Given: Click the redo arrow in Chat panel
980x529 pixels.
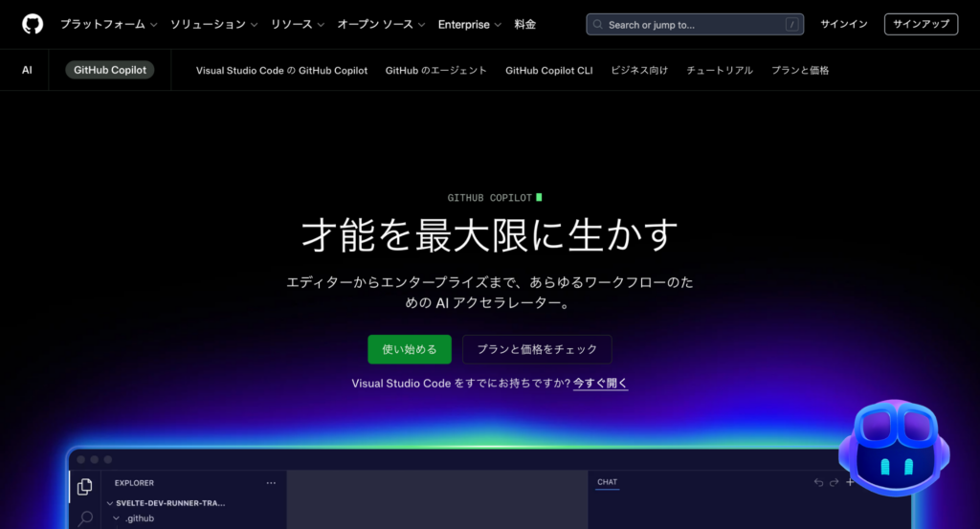Looking at the screenshot, I should (834, 482).
